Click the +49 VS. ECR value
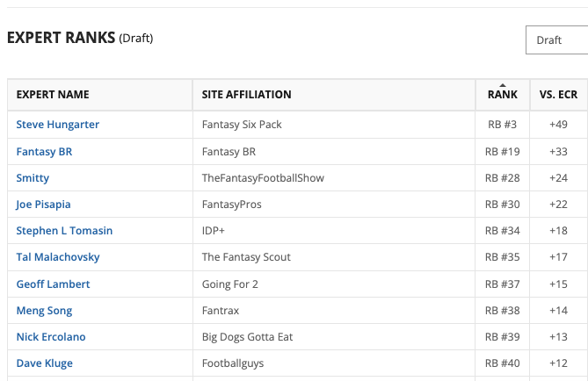Image resolution: width=588 pixels, height=381 pixels. pyautogui.click(x=558, y=125)
